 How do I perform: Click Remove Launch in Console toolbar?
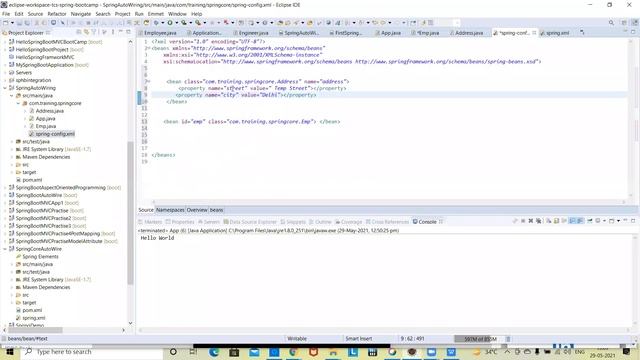tap(531, 221)
